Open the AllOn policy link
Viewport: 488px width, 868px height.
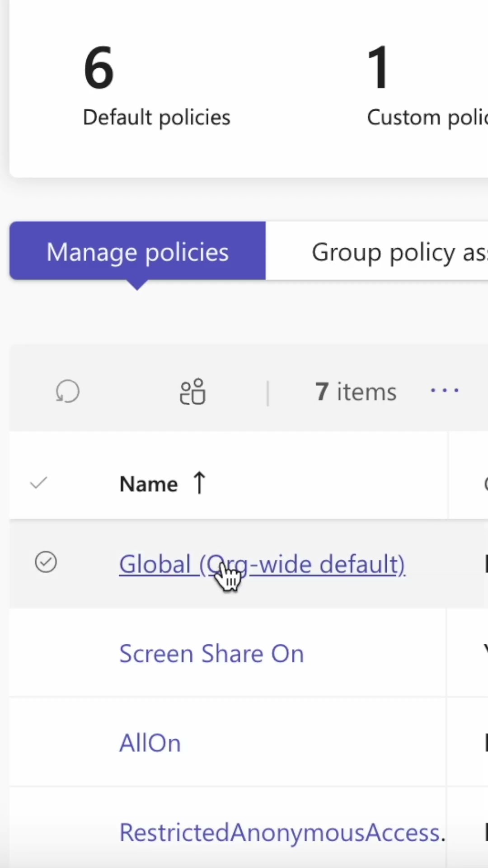pos(150,743)
